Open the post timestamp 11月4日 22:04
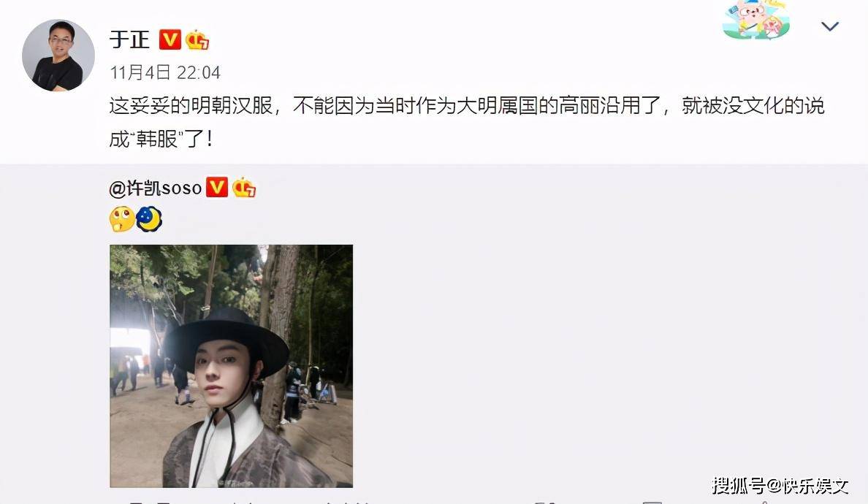The width and height of the screenshot is (868, 504). pyautogui.click(x=165, y=72)
